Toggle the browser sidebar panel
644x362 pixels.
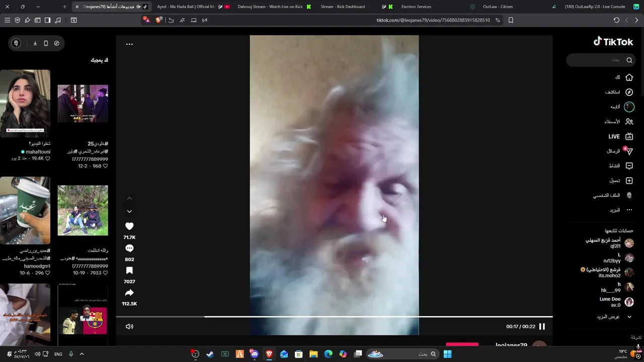[x=47, y=20]
